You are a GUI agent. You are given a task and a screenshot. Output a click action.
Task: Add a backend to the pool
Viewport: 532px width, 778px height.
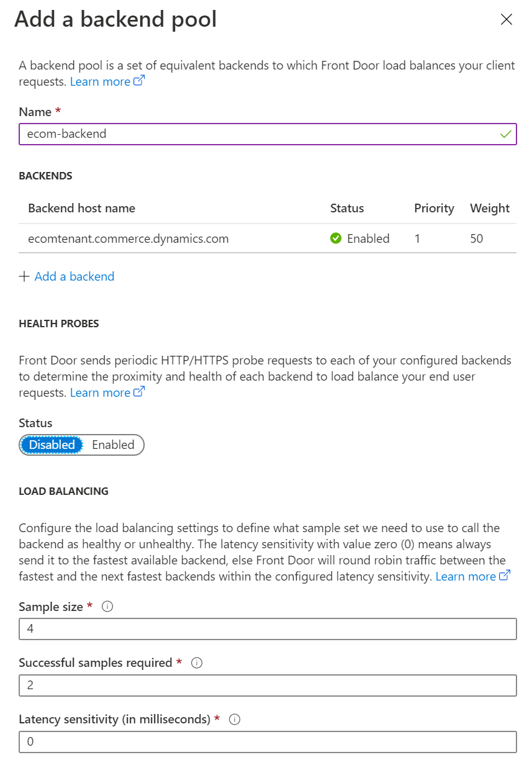[74, 276]
